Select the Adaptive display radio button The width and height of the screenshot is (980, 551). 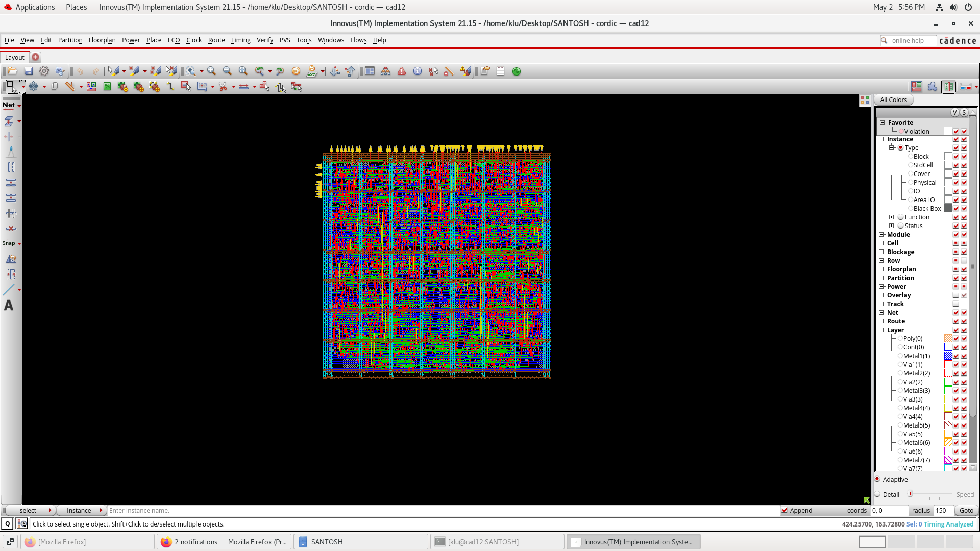pyautogui.click(x=877, y=479)
